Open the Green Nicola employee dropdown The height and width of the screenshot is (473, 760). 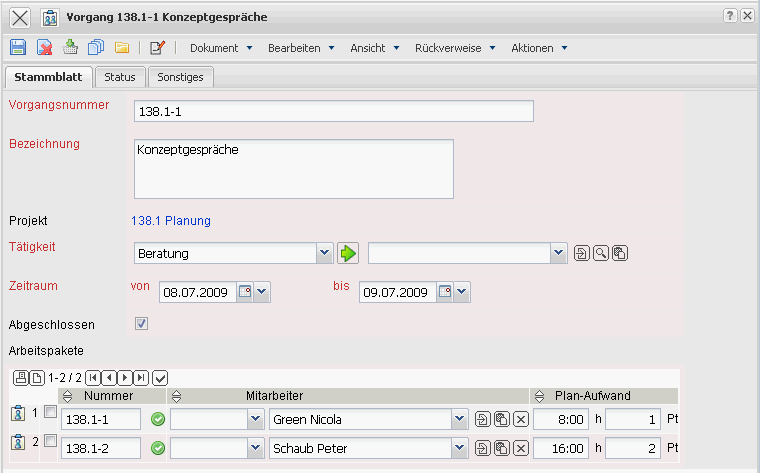(459, 419)
